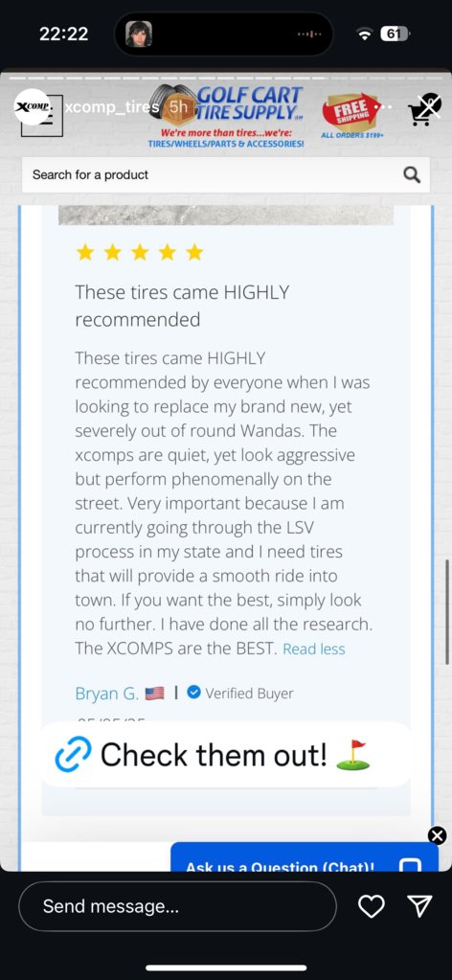Focus the Send message field
The width and height of the screenshot is (452, 980).
(x=177, y=906)
